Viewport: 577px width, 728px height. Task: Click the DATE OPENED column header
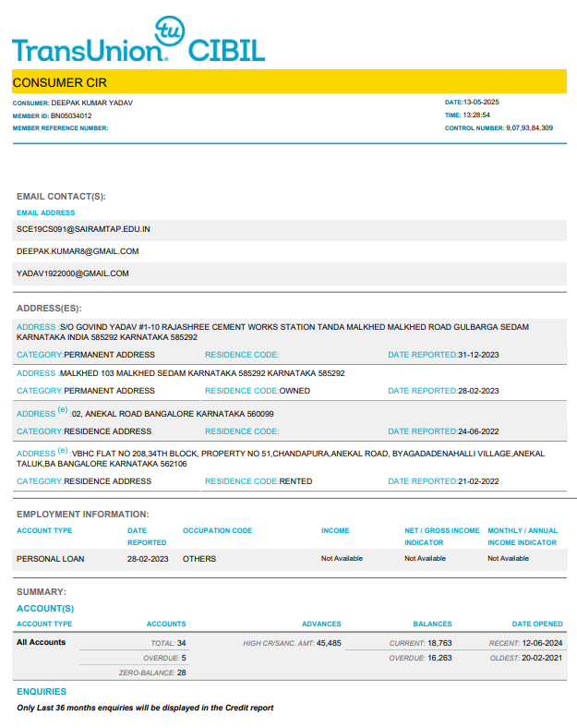point(537,624)
